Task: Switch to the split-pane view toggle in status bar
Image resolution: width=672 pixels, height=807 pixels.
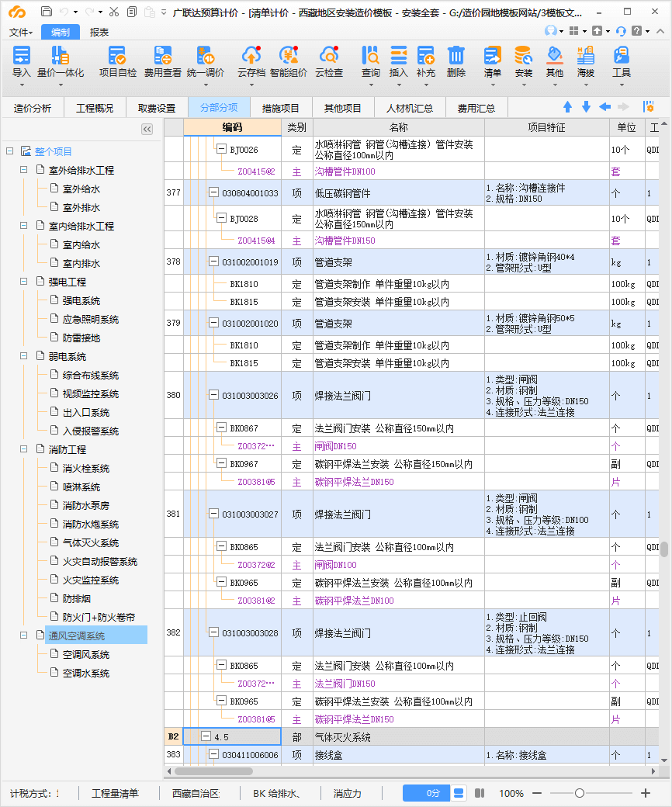Action: click(x=480, y=793)
